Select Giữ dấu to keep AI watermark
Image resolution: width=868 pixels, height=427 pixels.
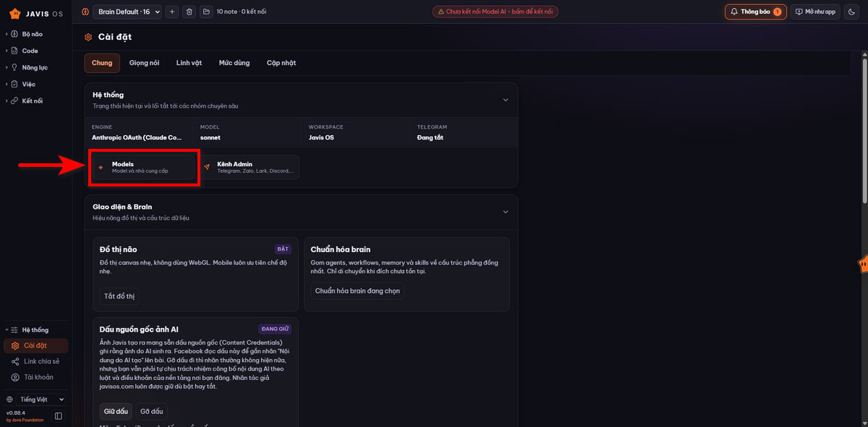[116, 411]
